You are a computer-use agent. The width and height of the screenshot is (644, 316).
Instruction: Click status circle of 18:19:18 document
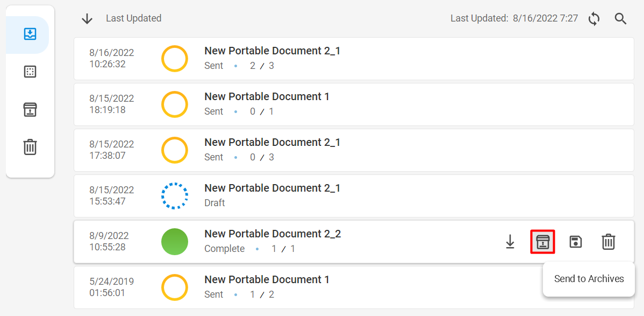click(x=175, y=104)
